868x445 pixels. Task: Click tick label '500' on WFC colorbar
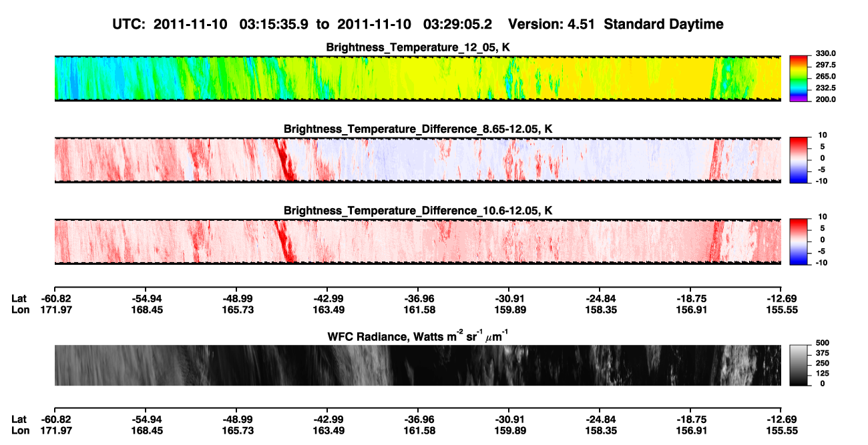(823, 344)
